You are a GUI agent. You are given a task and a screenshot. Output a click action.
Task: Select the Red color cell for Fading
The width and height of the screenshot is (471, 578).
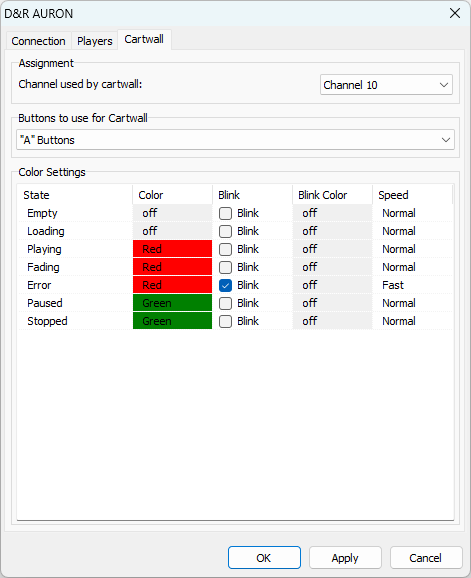point(172,267)
